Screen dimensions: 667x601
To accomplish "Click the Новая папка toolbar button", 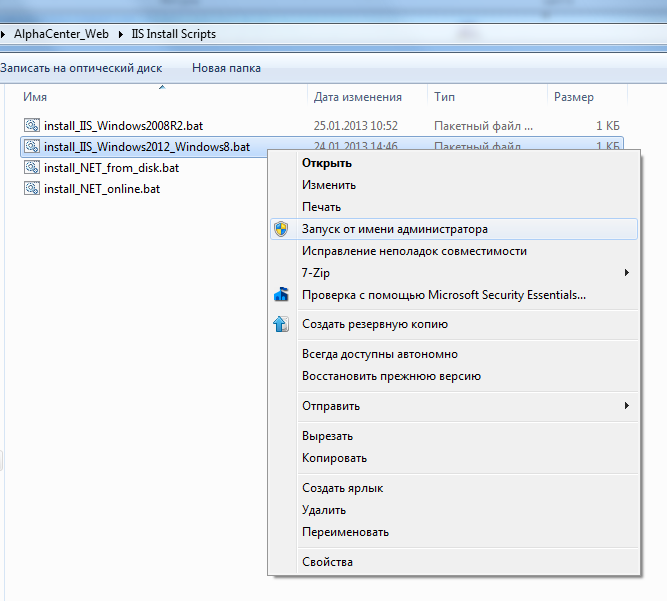I will [226, 68].
